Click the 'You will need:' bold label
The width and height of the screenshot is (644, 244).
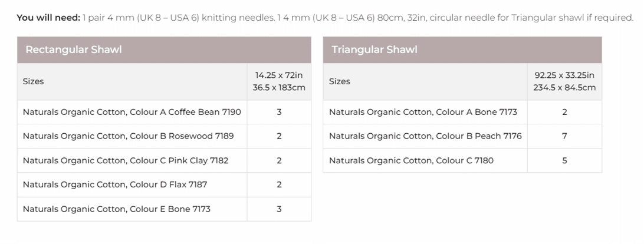click(48, 18)
